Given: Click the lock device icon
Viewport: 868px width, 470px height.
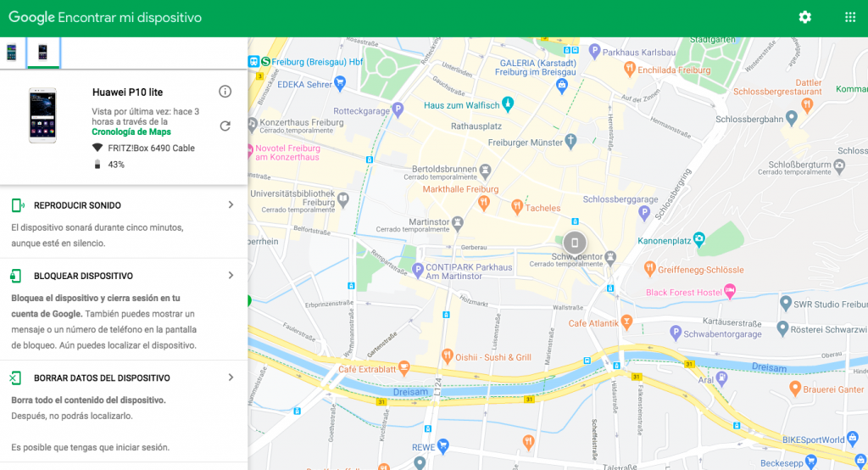Looking at the screenshot, I should 15,276.
